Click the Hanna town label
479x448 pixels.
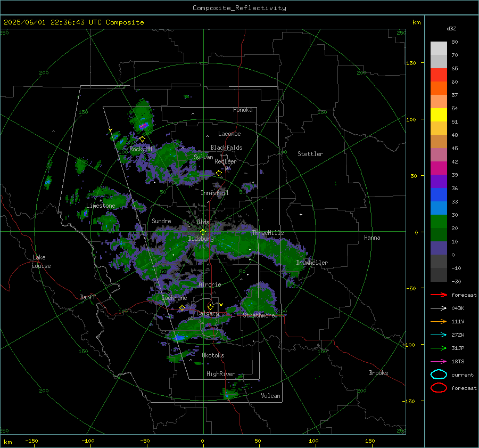pos(372,238)
